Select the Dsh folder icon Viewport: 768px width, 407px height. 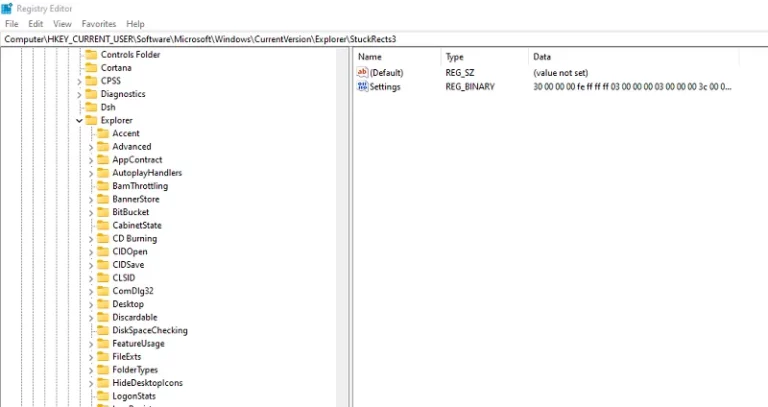coord(91,107)
